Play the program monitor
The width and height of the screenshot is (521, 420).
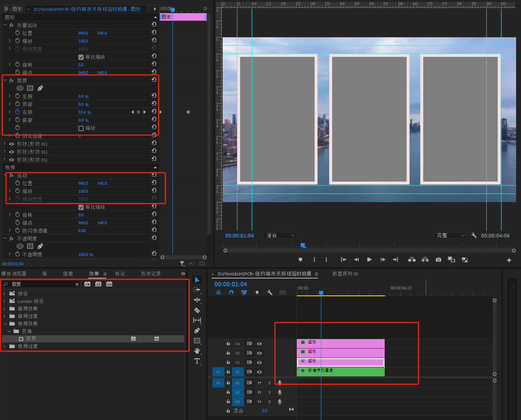[369, 260]
